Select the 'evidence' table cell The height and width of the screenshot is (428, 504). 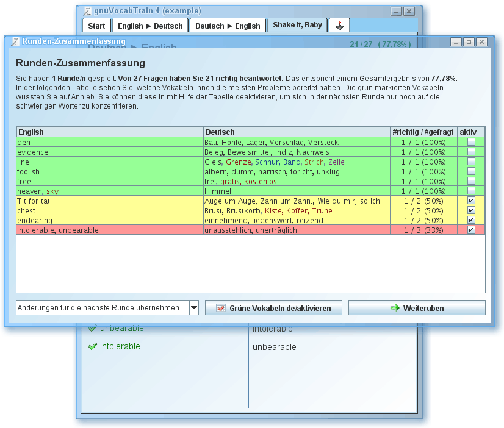(110, 152)
